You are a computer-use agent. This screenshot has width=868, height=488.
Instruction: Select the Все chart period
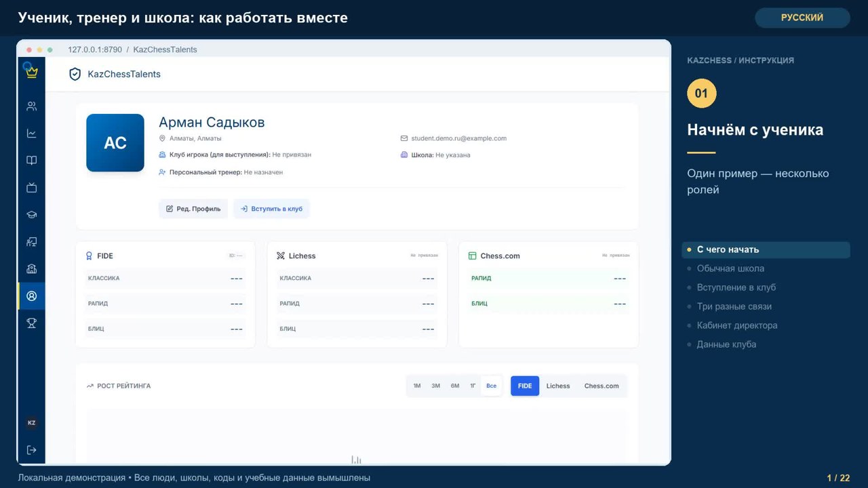492,386
